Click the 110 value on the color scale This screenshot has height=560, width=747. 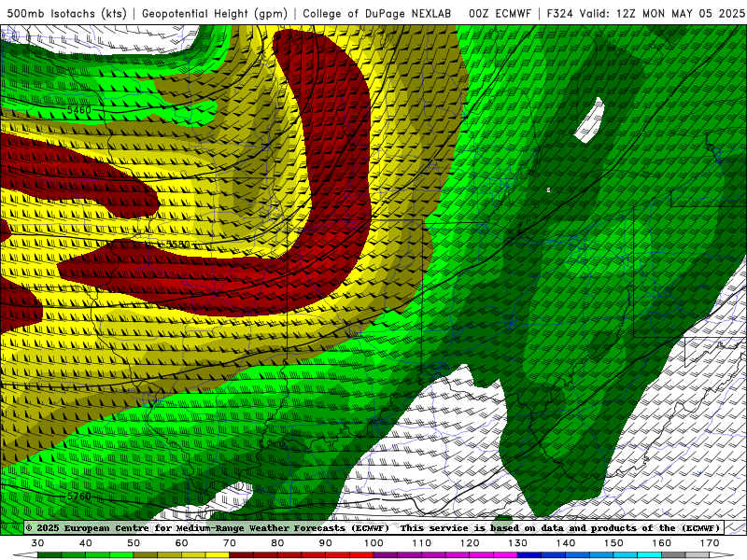coord(422,543)
